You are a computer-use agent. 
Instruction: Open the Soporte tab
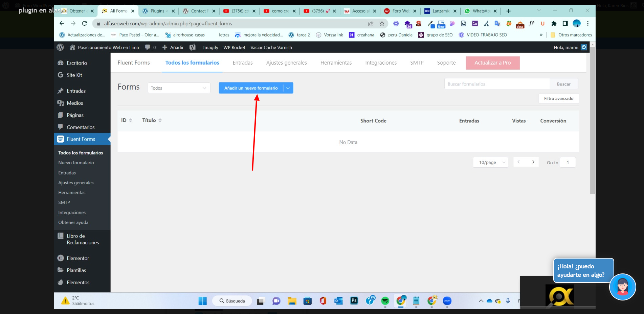(446, 63)
